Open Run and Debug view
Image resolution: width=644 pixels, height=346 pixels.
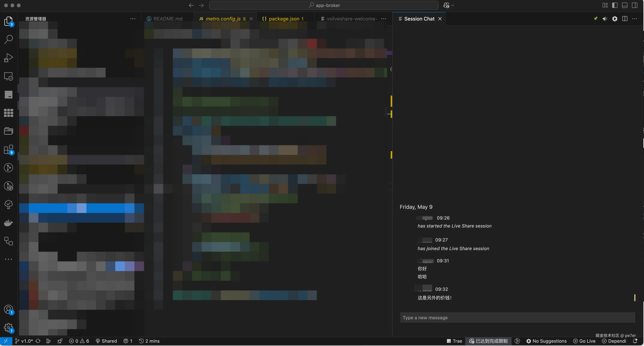(x=9, y=58)
